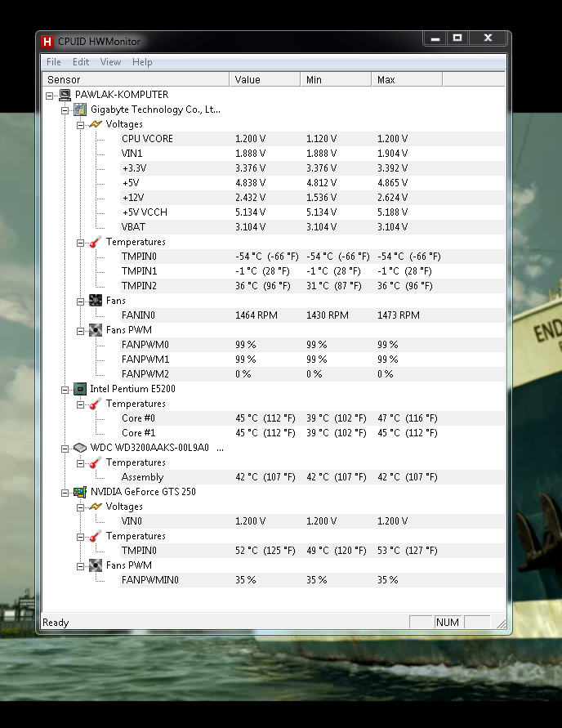This screenshot has height=728, width=562.
Task: Click the NVIDIA Voltages lightning icon
Action: (95, 507)
